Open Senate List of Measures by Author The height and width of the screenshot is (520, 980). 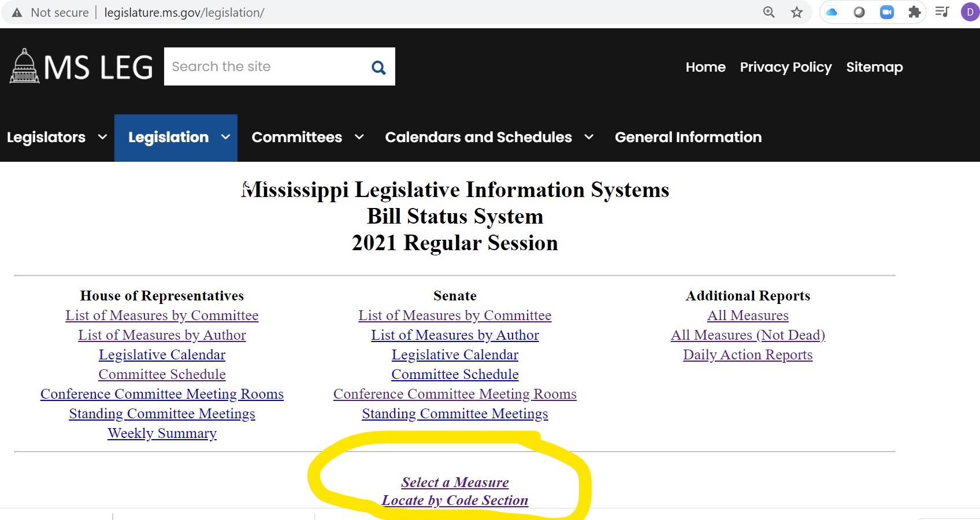click(x=455, y=335)
